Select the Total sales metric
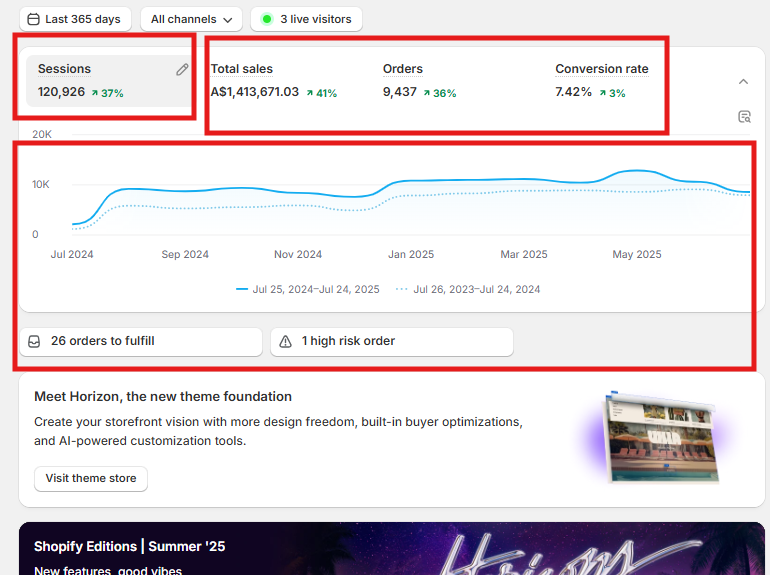 pyautogui.click(x=242, y=69)
